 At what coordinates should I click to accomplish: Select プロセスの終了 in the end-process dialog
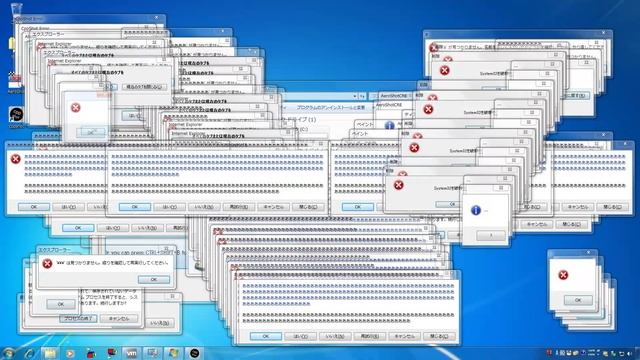78,318
